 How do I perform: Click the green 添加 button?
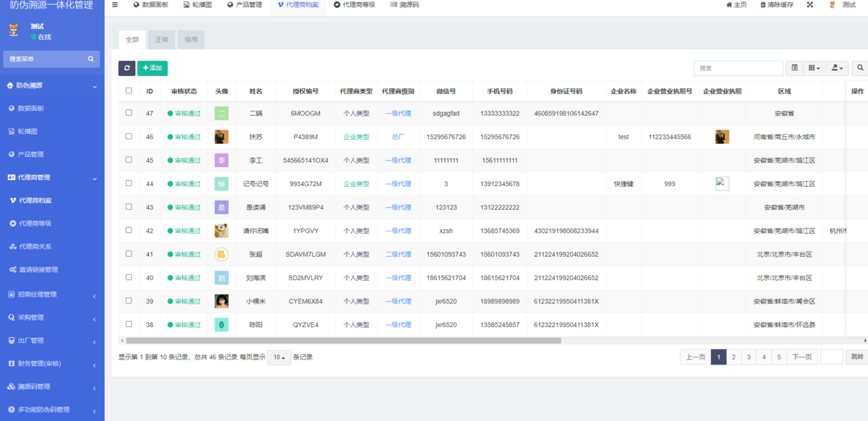pyautogui.click(x=152, y=68)
